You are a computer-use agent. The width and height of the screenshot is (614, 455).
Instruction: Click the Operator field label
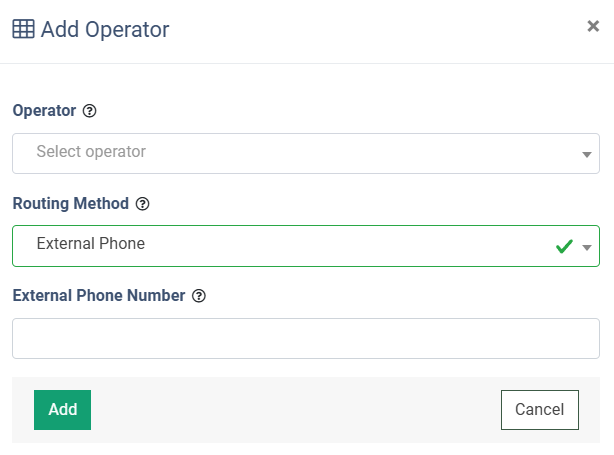44,111
